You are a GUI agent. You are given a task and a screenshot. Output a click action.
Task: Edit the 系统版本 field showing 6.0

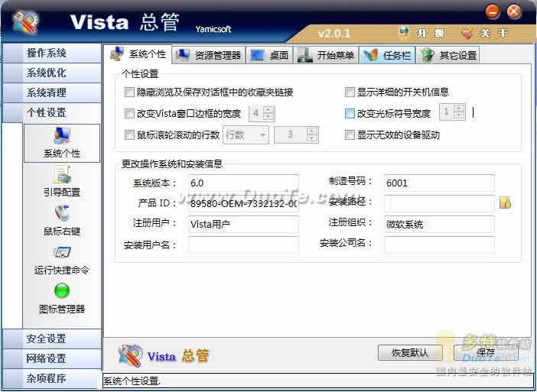coord(243,183)
